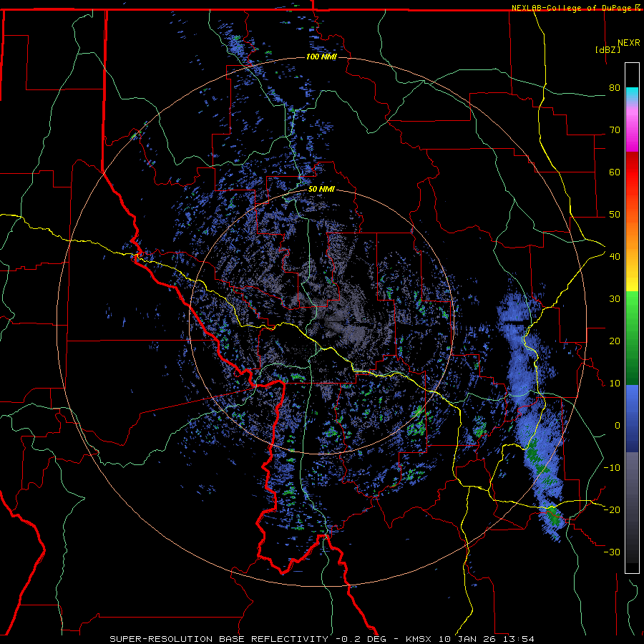The width and height of the screenshot is (644, 644).
Task: Click the 50 dBZ value on the legend
Action: 615,215
